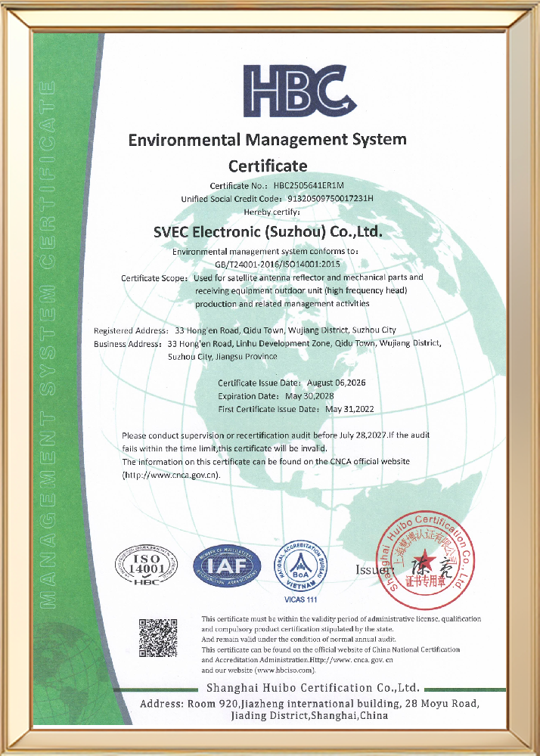The height and width of the screenshot is (756, 540).
Task: Click the 'Environmental management system conforms to' line
Action: coord(265,251)
